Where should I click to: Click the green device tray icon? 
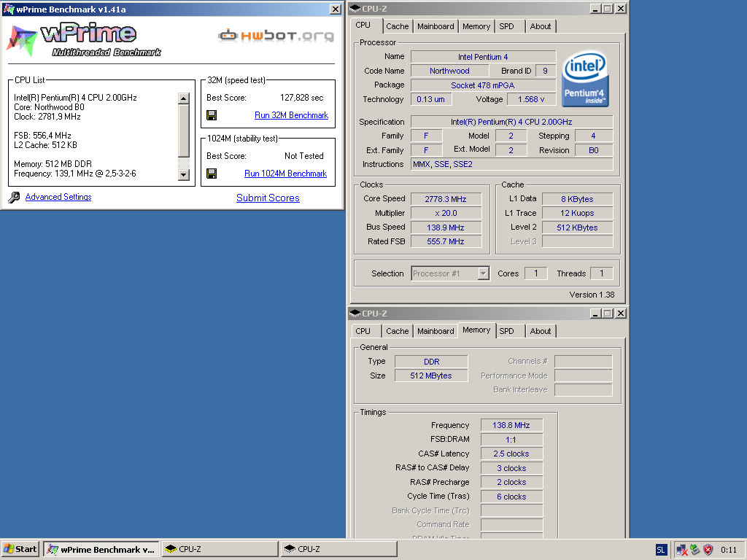pyautogui.click(x=695, y=550)
